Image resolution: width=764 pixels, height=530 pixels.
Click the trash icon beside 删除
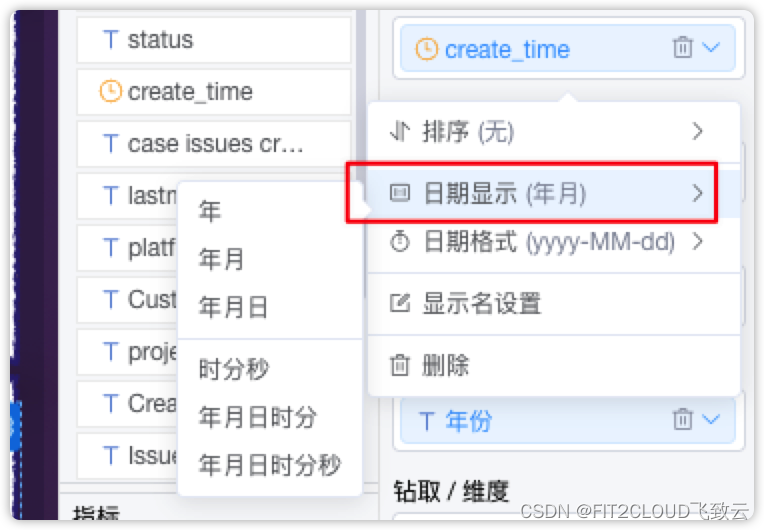point(400,365)
